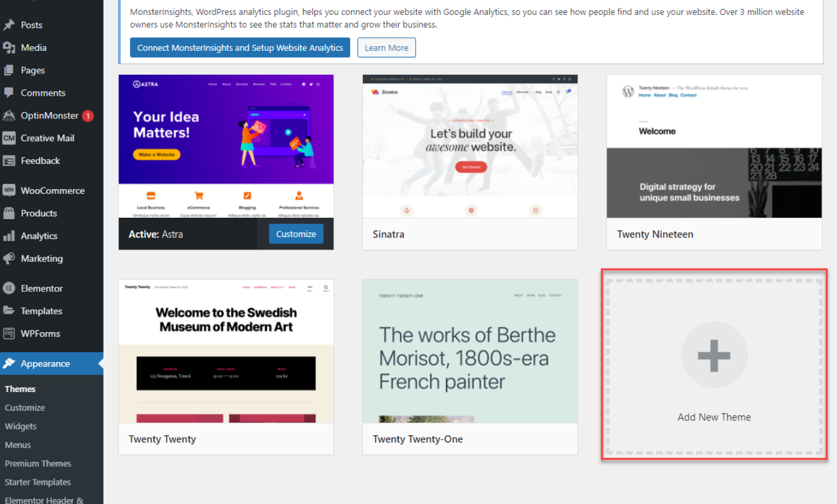Click the Learn More button
This screenshot has height=504, width=837.
(x=387, y=48)
